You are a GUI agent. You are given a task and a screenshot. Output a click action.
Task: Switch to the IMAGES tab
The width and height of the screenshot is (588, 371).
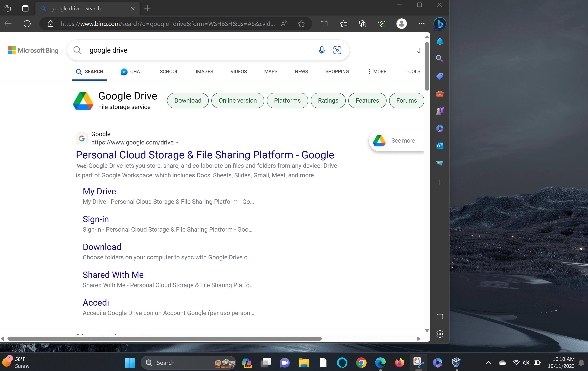coord(204,71)
